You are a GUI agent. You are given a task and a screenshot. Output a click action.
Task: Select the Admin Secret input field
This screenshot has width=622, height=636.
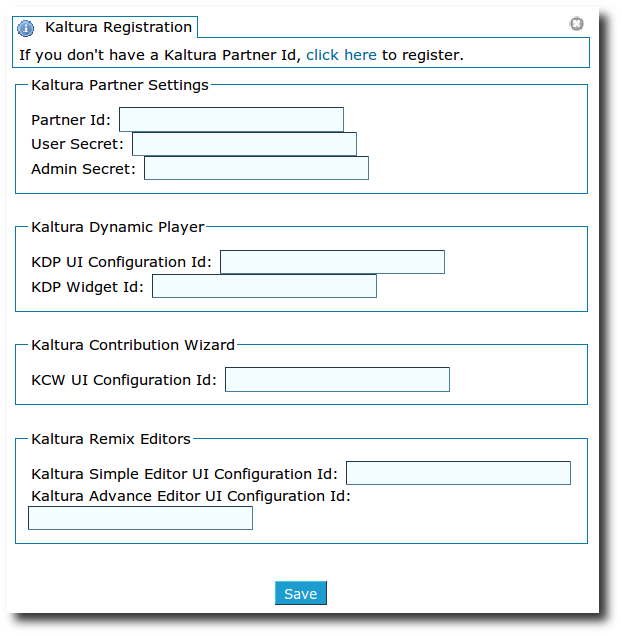pos(256,168)
